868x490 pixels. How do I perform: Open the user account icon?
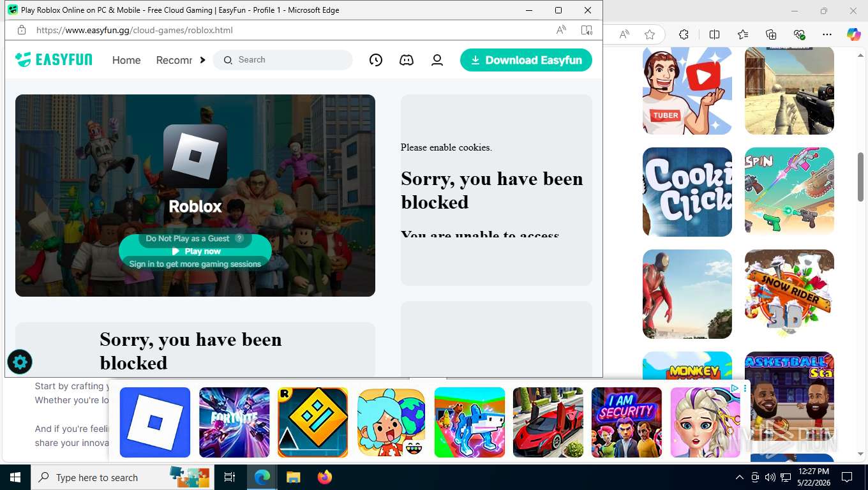[x=437, y=60]
